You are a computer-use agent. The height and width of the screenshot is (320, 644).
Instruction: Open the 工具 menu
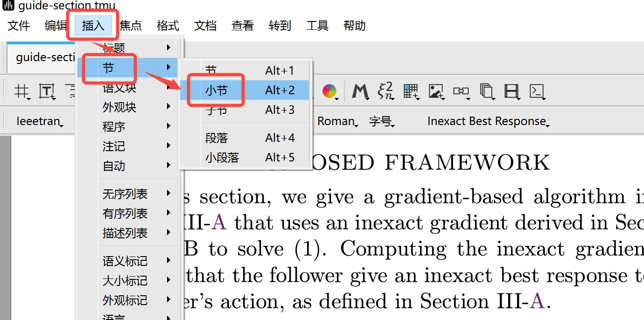click(317, 25)
